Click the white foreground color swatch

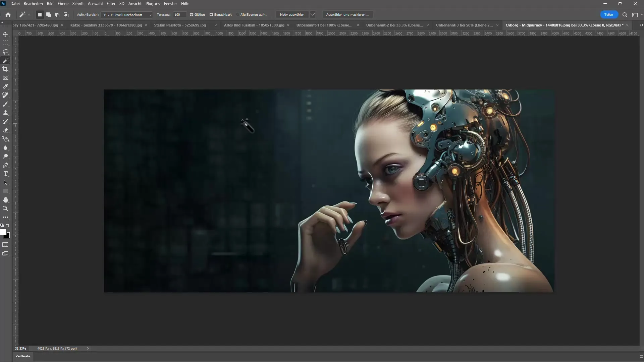(3, 232)
